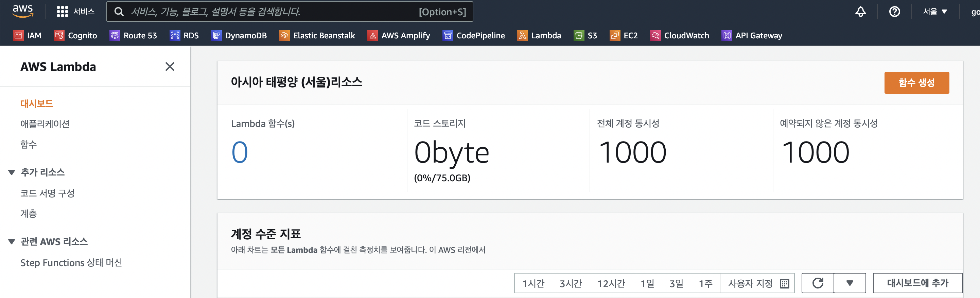Open the help question mark icon
The image size is (980, 298).
click(x=894, y=12)
